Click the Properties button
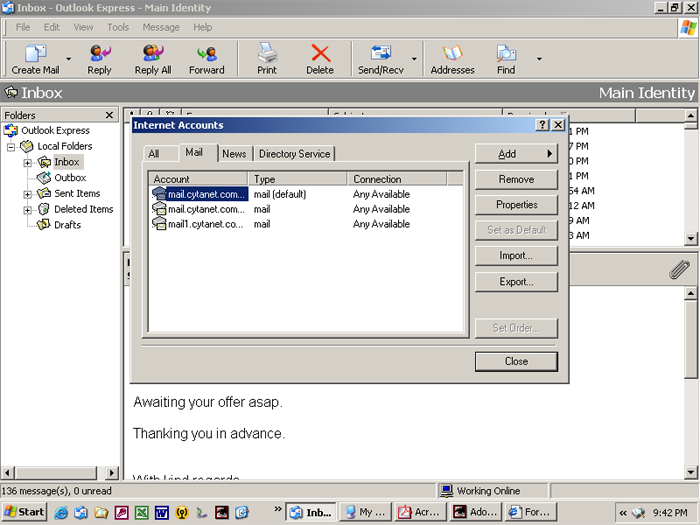 (516, 205)
